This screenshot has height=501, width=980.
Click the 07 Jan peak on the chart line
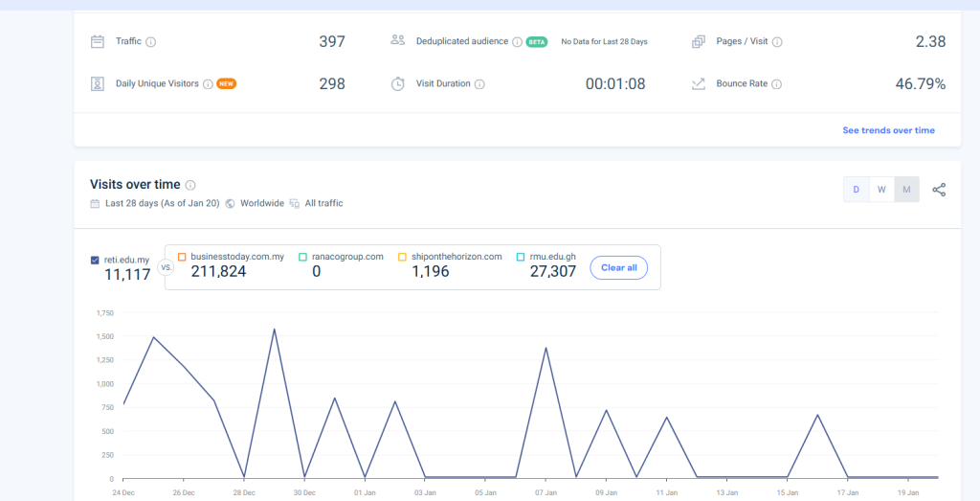pos(546,349)
